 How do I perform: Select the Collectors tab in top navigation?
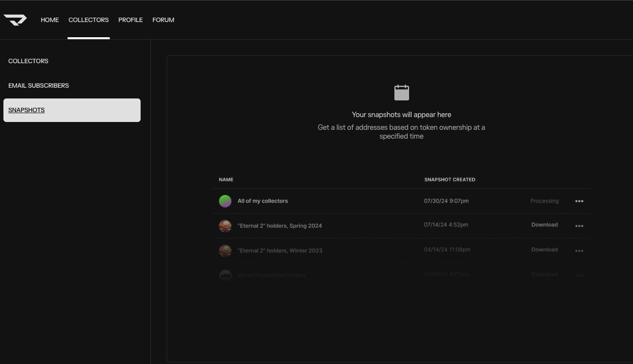(89, 20)
